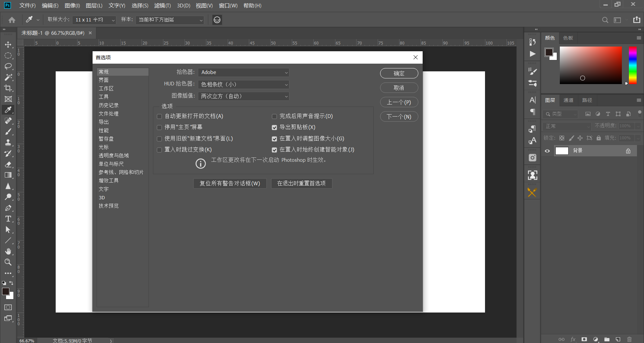
Task: Click 复位所有警告对话框(W) button
Action: click(x=230, y=184)
